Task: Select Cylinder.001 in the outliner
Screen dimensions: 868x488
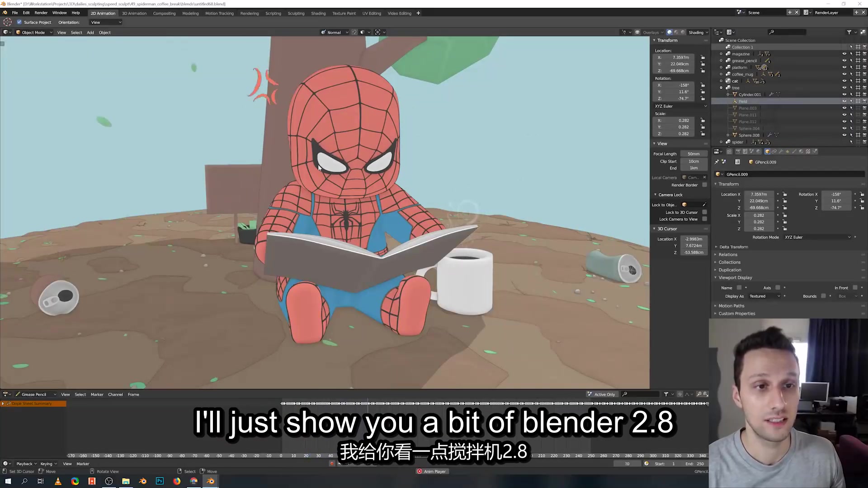Action: click(x=750, y=94)
